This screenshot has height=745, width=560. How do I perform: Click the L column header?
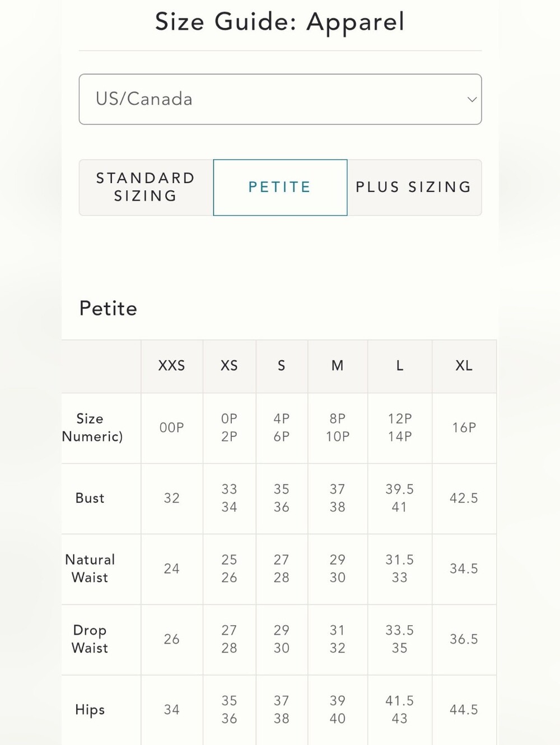tap(399, 366)
